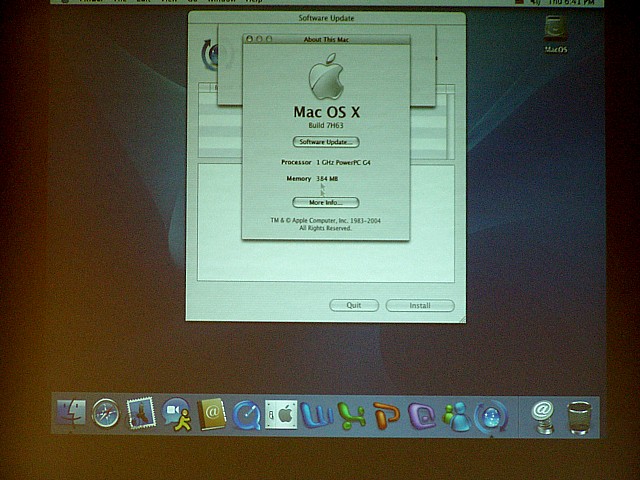Launch Microsoft Excel from Dock

tap(352, 416)
